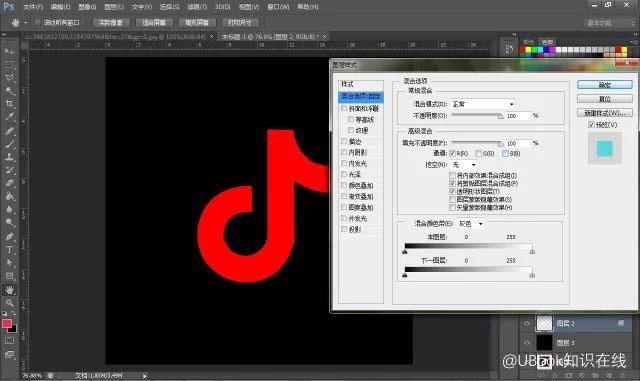The image size is (640, 381).
Task: Click the Hand tool preset icon in options bar
Action: [15, 22]
